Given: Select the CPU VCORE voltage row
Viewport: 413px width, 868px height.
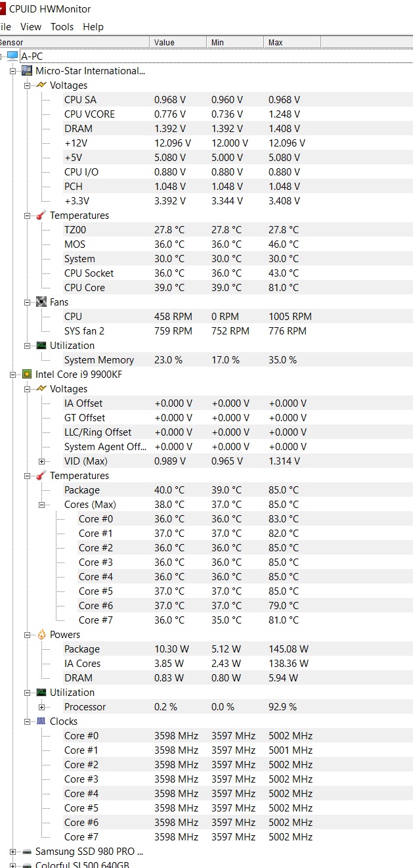Looking at the screenshot, I should 89,114.
